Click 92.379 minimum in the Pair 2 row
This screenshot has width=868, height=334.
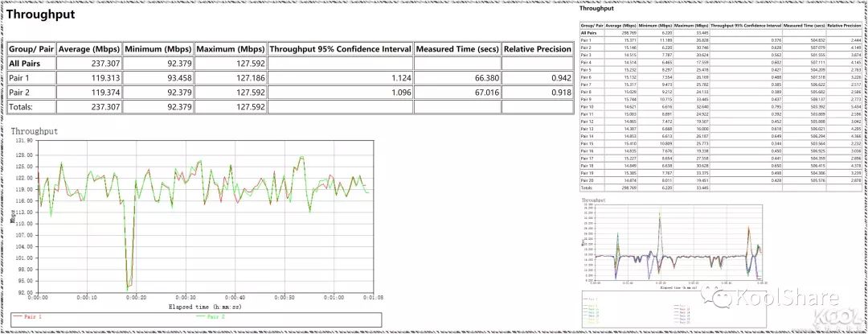pyautogui.click(x=178, y=93)
